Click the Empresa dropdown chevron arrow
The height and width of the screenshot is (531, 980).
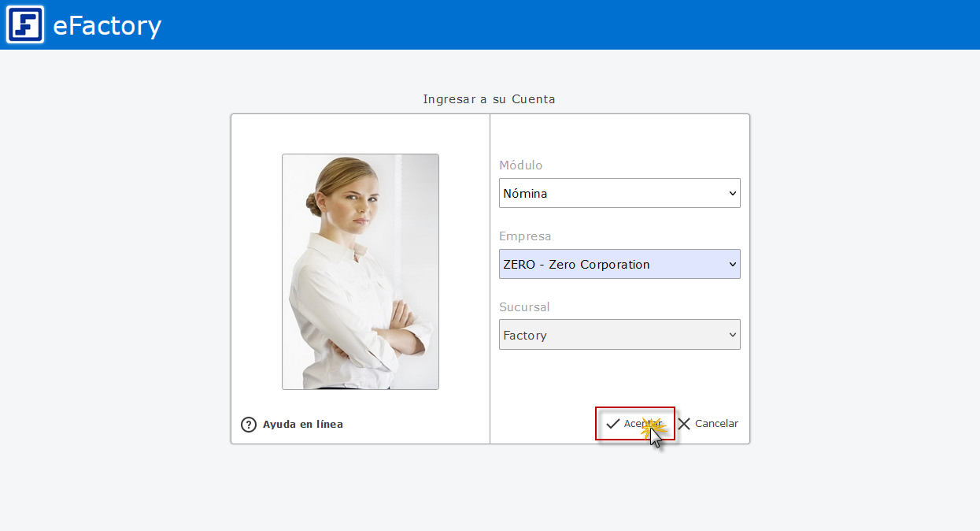point(732,265)
